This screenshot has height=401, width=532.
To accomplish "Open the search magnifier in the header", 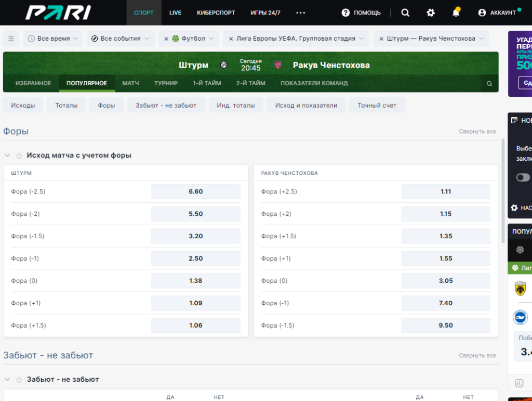I will coord(405,12).
